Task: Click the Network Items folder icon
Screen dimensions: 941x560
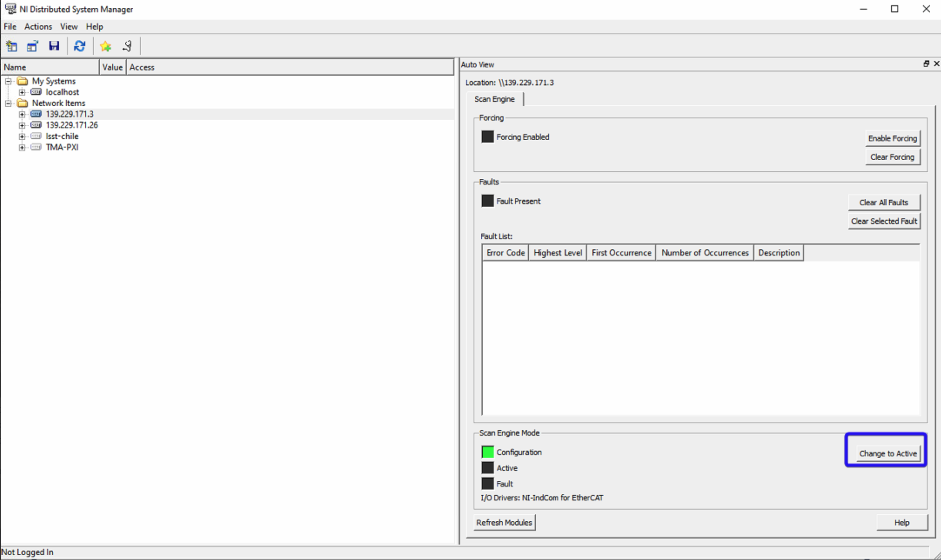Action: click(x=23, y=103)
